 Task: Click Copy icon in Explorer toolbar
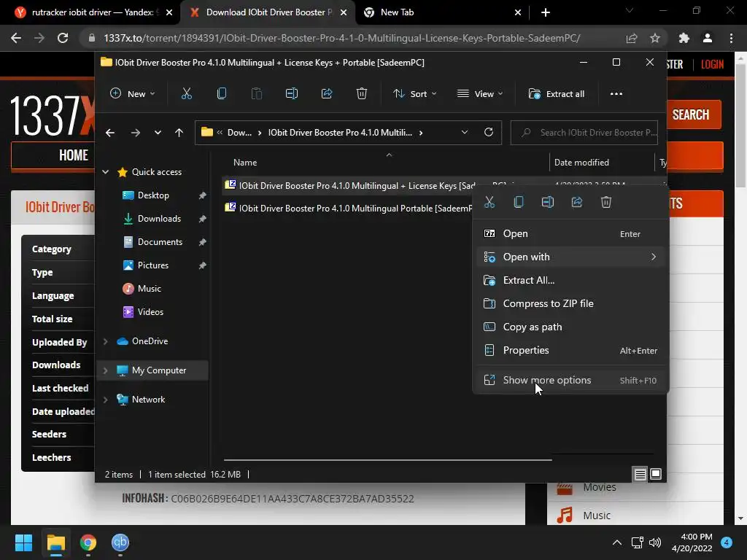pyautogui.click(x=222, y=94)
